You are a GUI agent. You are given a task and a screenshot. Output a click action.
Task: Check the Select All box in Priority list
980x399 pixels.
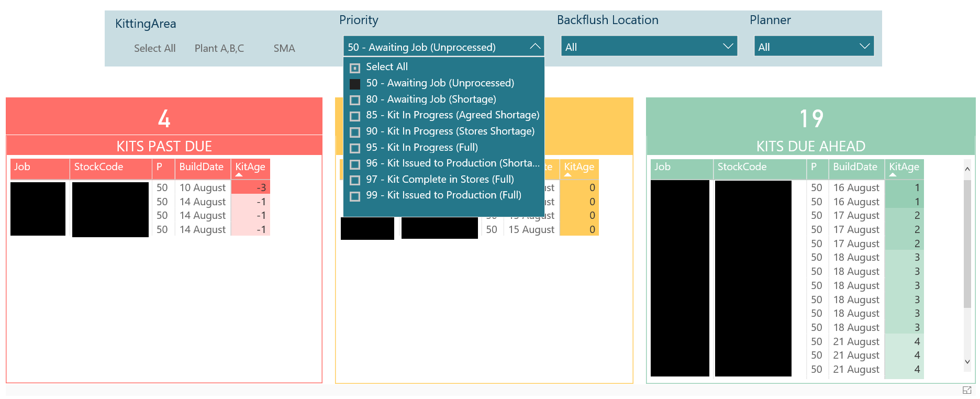tap(355, 68)
